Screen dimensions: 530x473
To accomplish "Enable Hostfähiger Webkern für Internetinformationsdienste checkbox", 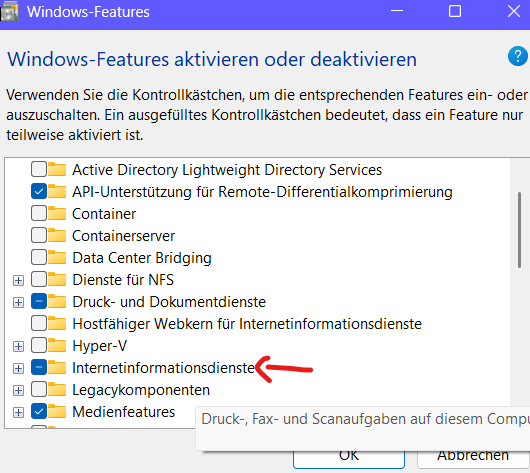I will click(39, 324).
